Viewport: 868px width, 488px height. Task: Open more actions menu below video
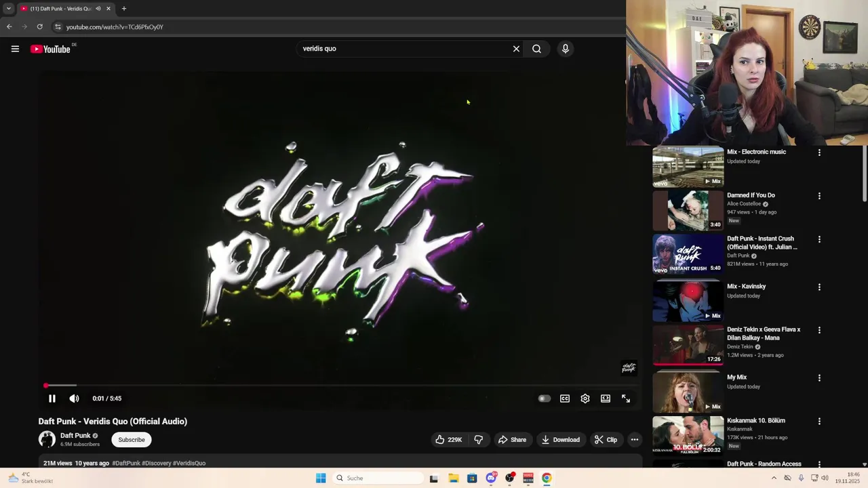pos(635,440)
